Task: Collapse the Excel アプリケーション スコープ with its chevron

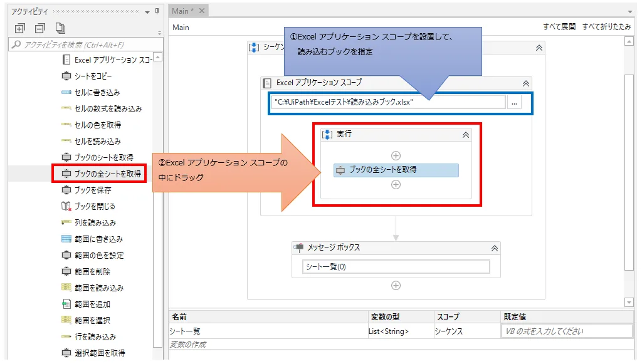Action: 525,82
